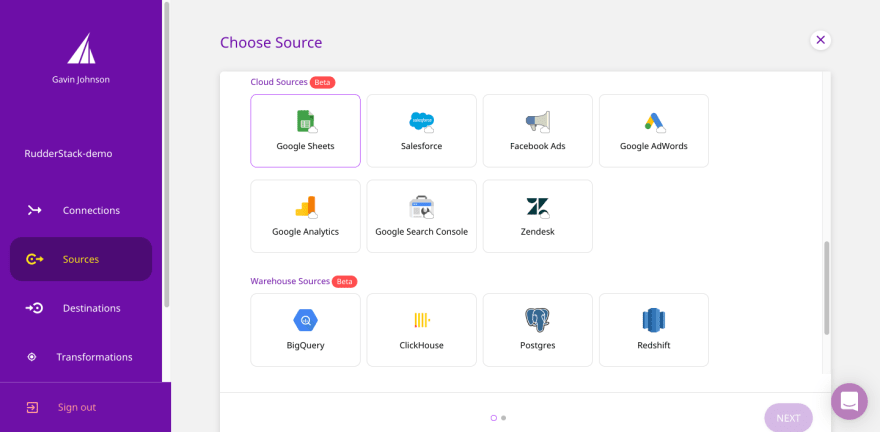
Task: Select the BigQuery warehouse icon
Action: click(306, 320)
